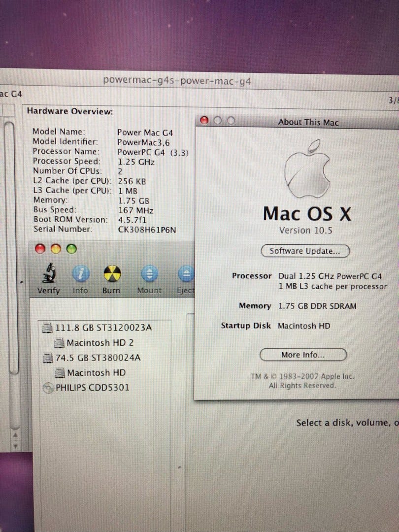
Task: Click the L2 Cache value 256 KB
Action: [132, 181]
